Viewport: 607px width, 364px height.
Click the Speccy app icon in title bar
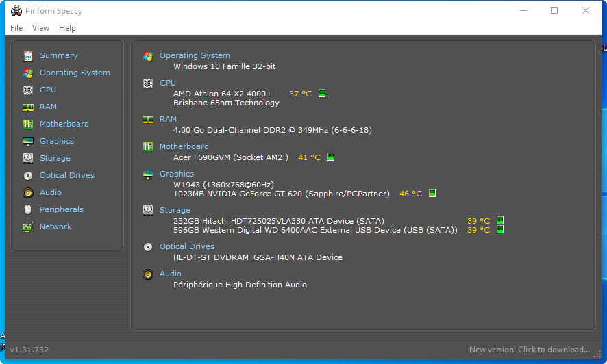[16, 11]
